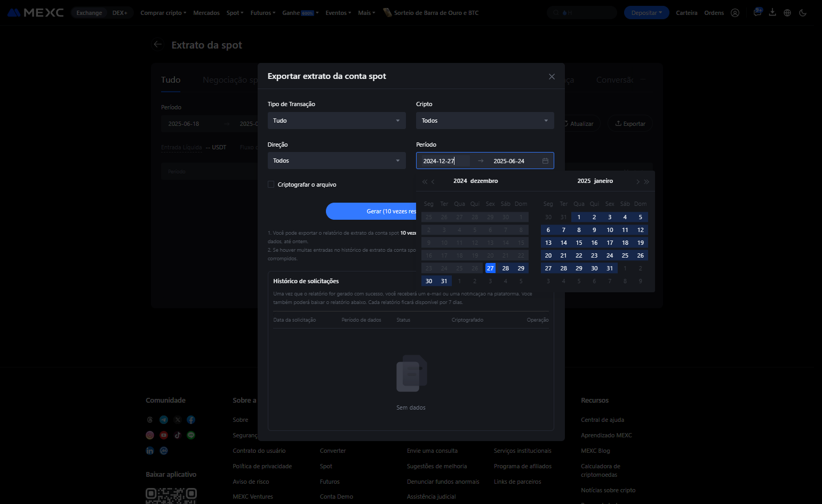Open the user profile icon in the header

coord(735,13)
